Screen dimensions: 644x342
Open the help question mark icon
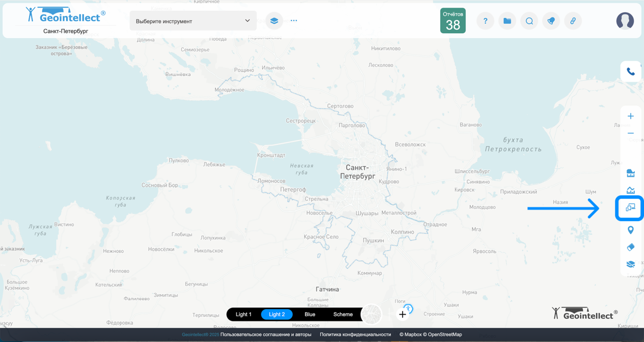[485, 21]
